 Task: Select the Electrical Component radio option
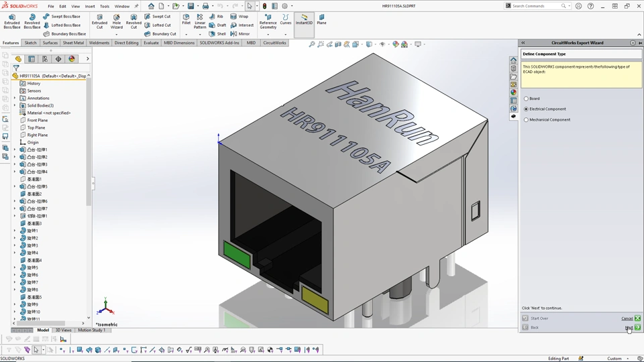(526, 109)
